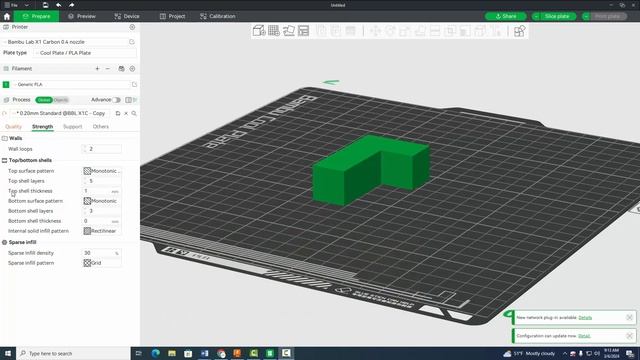
Task: Open Sparse infill pattern dropdown
Action: 102,263
